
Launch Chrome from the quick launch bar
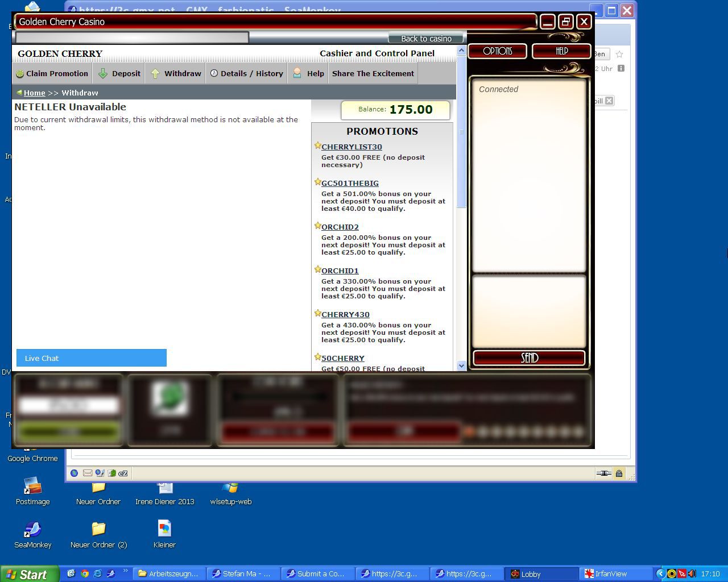coord(85,573)
